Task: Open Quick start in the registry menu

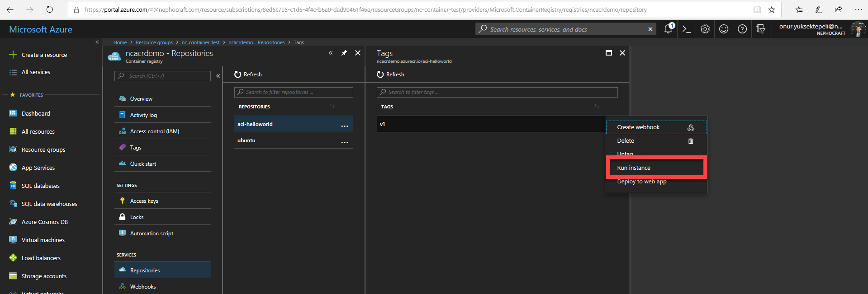Action: tap(162, 164)
